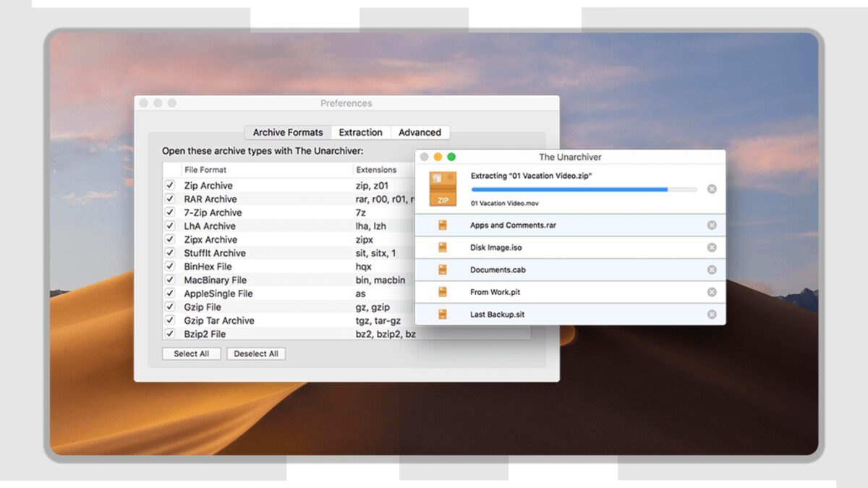
Task: Uncheck the RAR Archive checkbox
Action: pos(170,199)
